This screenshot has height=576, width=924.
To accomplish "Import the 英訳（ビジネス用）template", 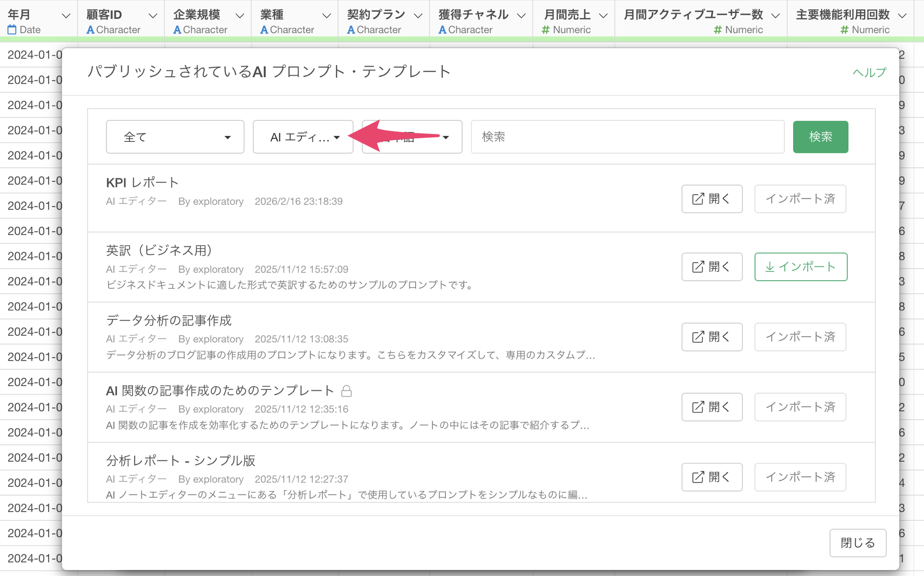I will point(800,267).
